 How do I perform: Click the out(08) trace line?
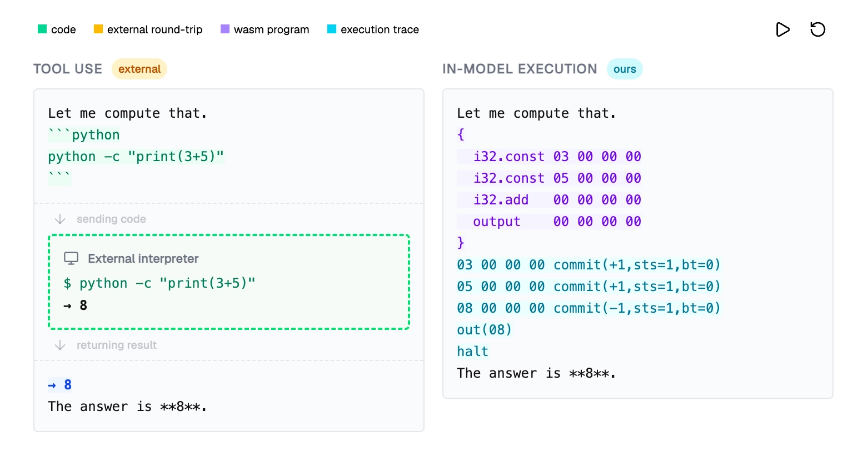tap(484, 330)
